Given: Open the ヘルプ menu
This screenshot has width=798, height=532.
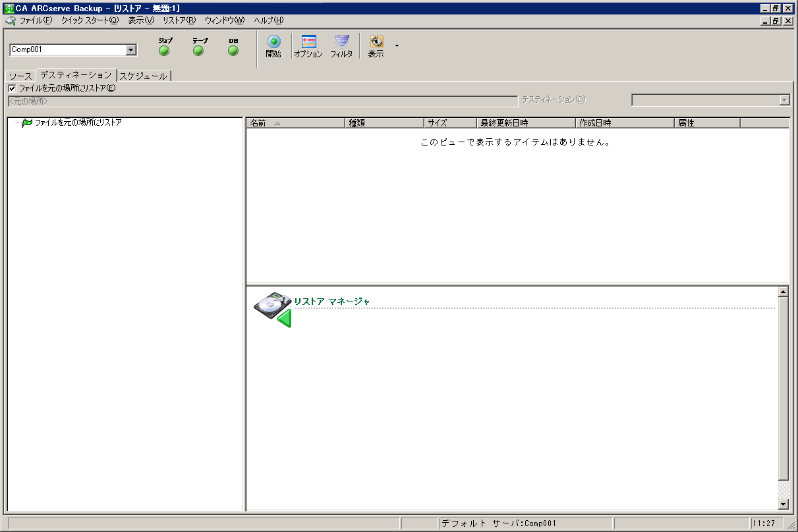Looking at the screenshot, I should tap(269, 20).
